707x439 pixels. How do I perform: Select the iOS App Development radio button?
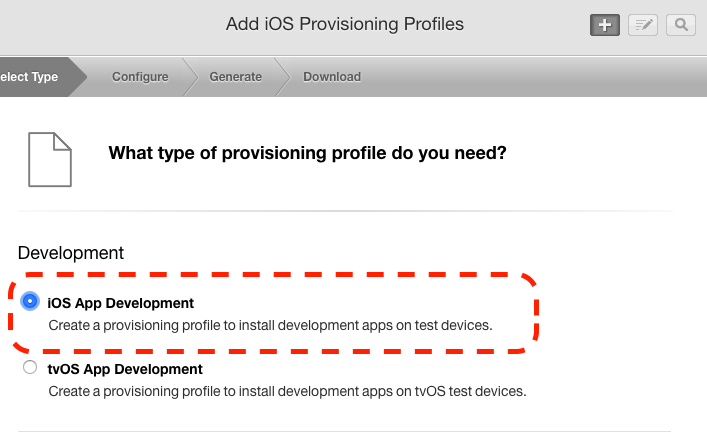(30, 301)
